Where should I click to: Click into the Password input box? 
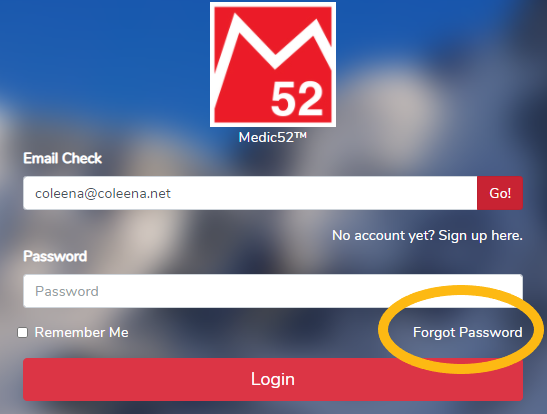273,291
